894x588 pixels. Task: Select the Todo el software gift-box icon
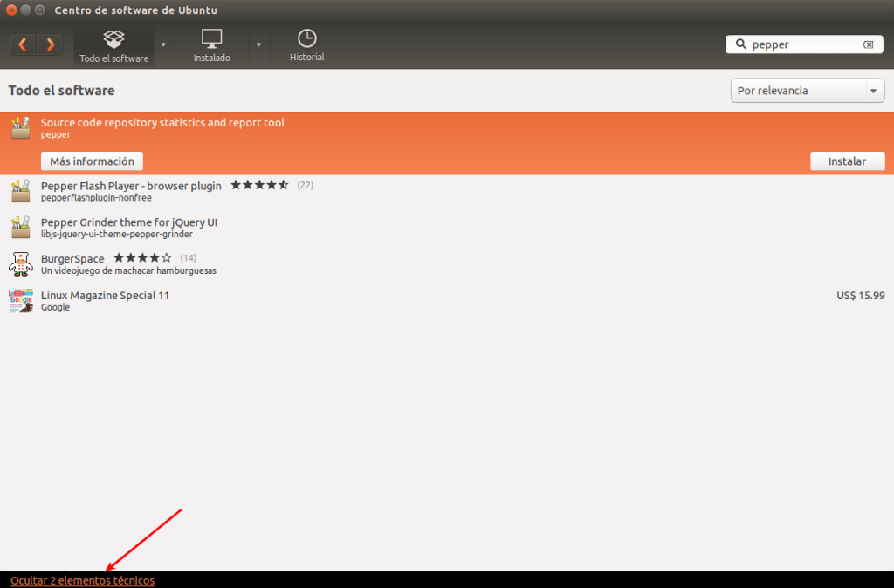[x=113, y=38]
